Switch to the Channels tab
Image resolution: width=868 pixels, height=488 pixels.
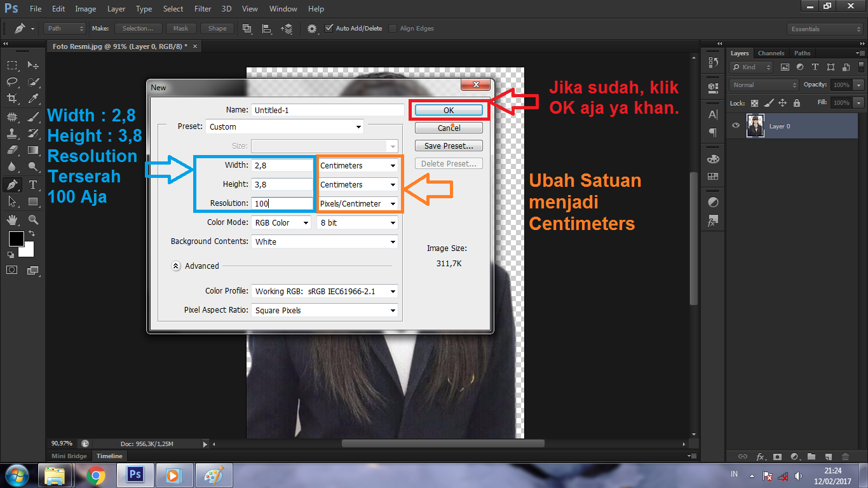pyautogui.click(x=771, y=53)
